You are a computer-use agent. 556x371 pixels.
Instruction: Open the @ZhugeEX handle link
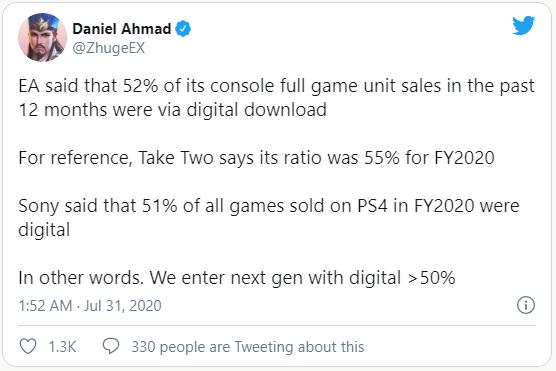pyautogui.click(x=109, y=48)
